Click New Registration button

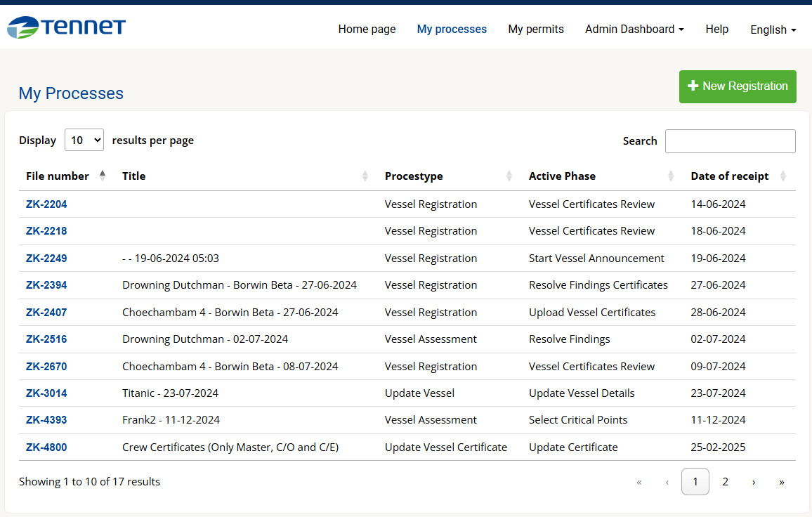738,86
